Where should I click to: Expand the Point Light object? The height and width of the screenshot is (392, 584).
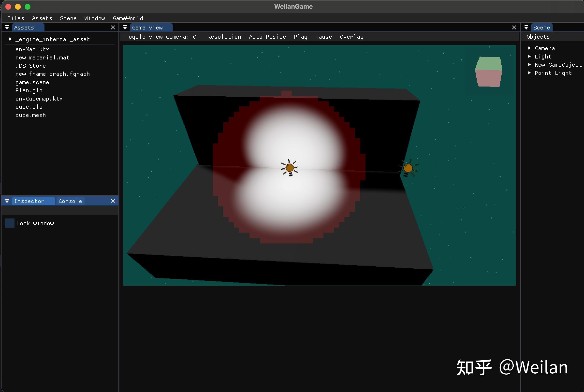(530, 73)
